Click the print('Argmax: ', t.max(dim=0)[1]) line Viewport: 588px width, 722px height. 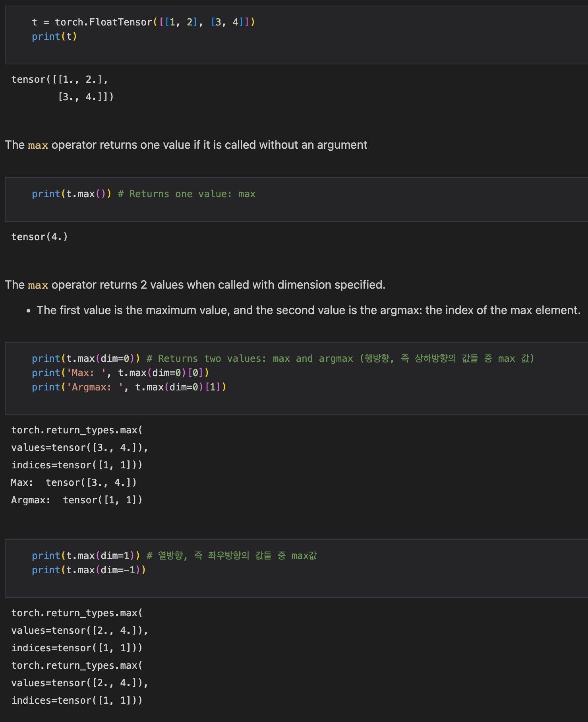[129, 387]
